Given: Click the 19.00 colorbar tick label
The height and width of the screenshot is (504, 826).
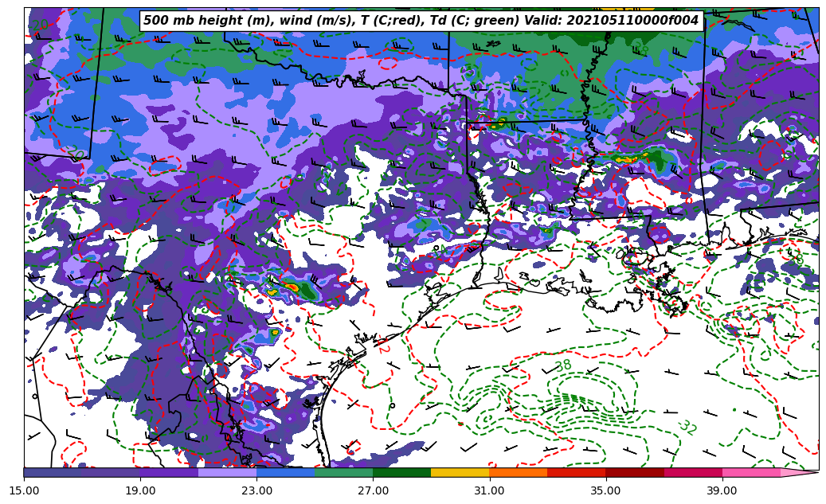Looking at the screenshot, I should coord(140,490).
